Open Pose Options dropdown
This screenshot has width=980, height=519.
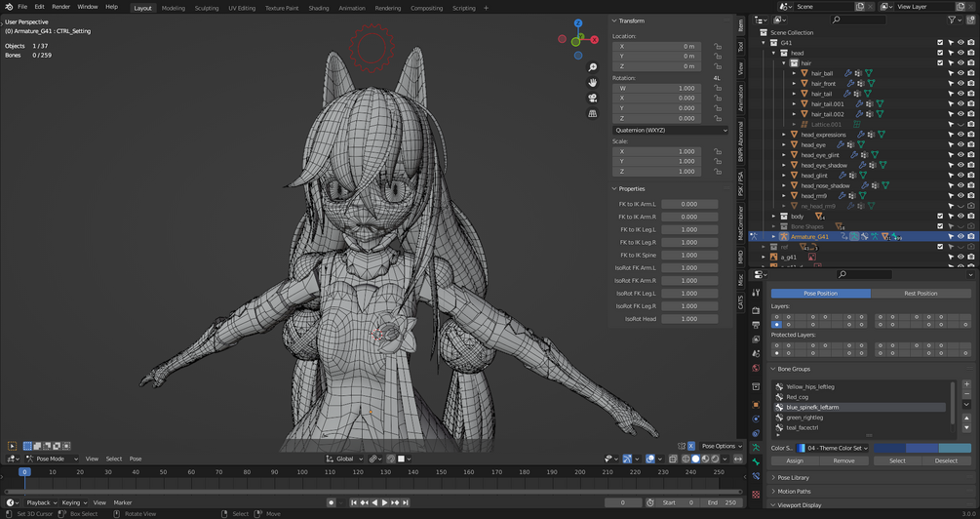pos(722,446)
